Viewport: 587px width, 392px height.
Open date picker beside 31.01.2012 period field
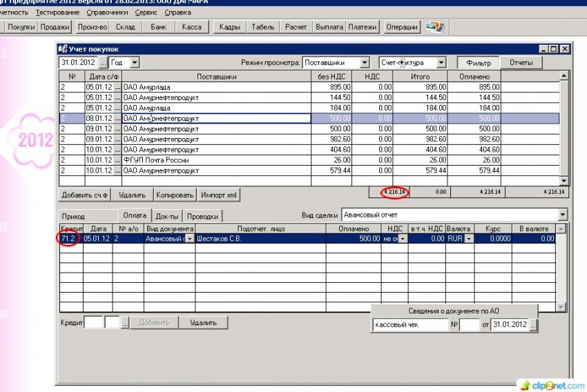tap(104, 62)
